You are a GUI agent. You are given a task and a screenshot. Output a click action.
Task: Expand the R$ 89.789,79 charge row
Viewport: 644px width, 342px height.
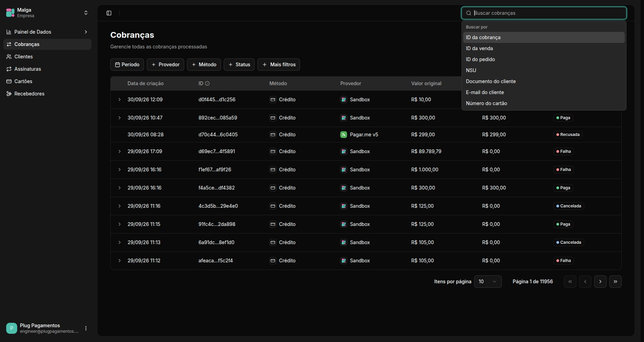pos(120,151)
